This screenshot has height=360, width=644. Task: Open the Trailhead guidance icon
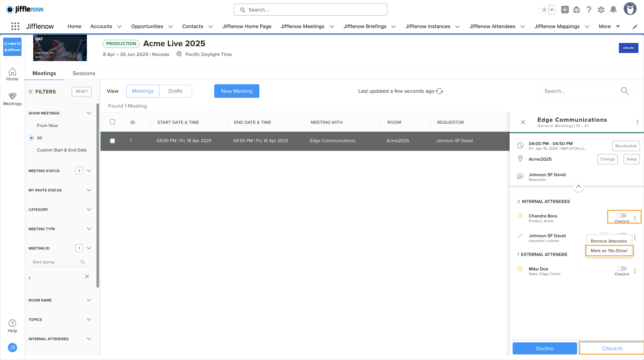[576, 10]
